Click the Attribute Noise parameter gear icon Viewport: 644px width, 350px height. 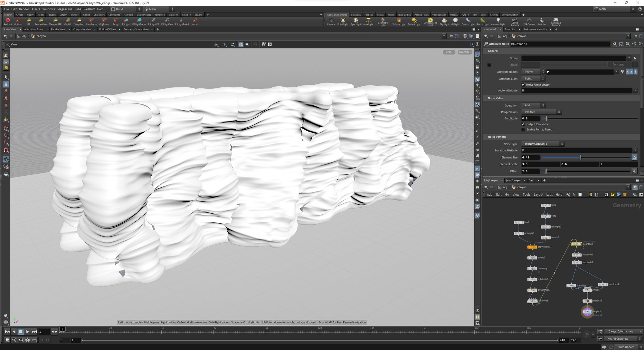[615, 44]
